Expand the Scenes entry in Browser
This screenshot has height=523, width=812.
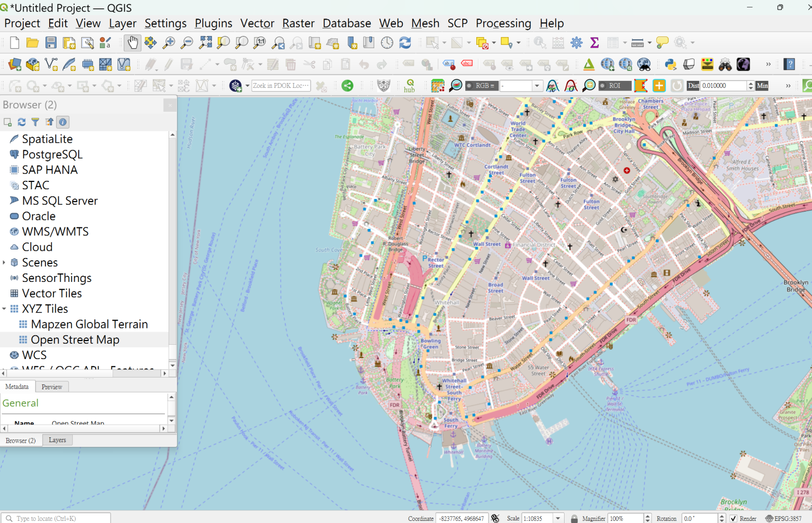(4, 262)
